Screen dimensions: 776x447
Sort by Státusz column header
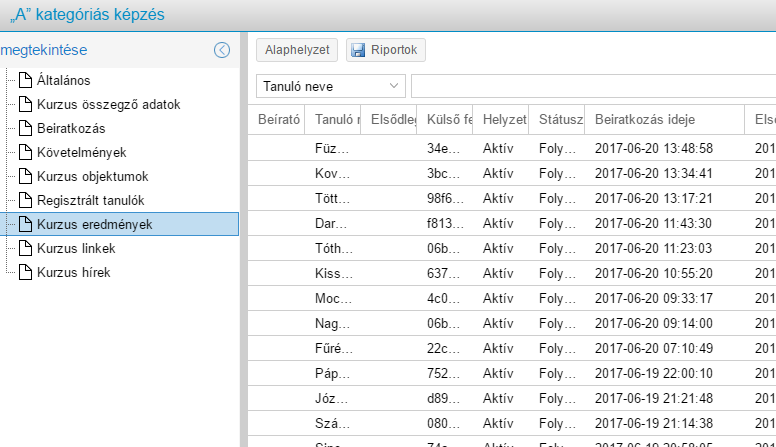click(559, 120)
